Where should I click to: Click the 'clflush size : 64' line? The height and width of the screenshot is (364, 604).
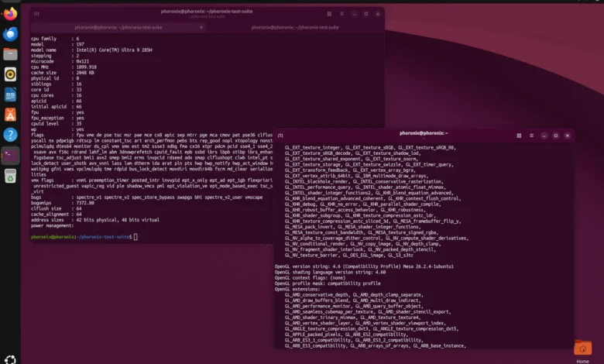57,209
